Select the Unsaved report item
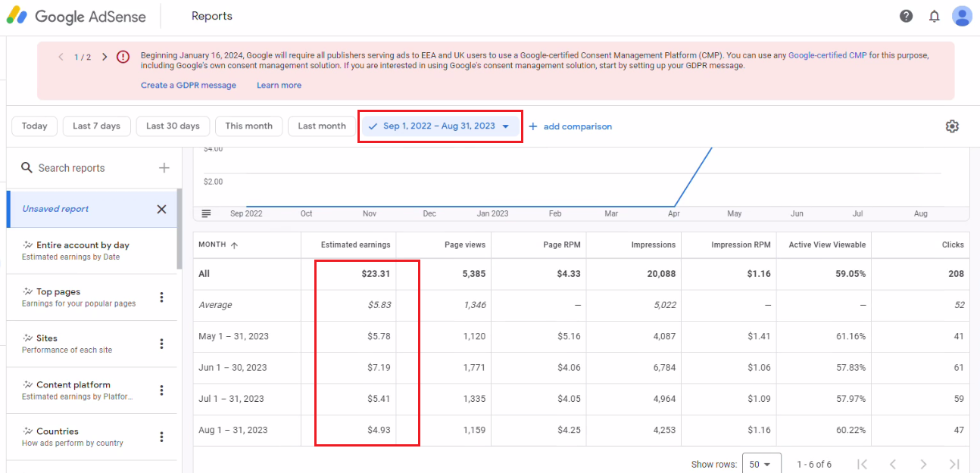The image size is (980, 473). coord(92,209)
